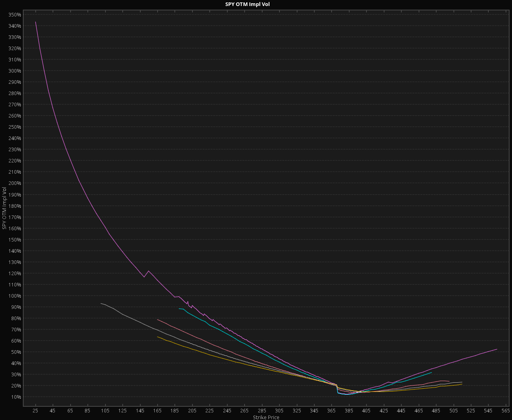Click the "120%" y-axis tick label
512x420 pixels.
pos(14,274)
